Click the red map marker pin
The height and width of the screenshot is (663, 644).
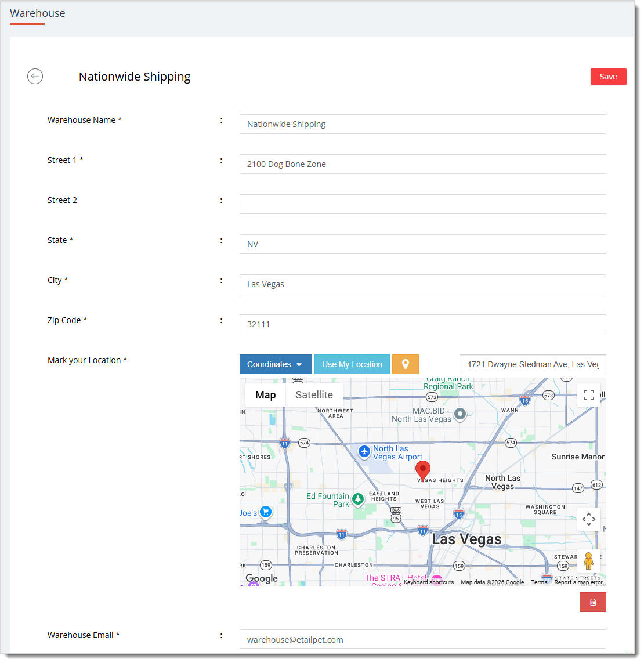(x=423, y=472)
